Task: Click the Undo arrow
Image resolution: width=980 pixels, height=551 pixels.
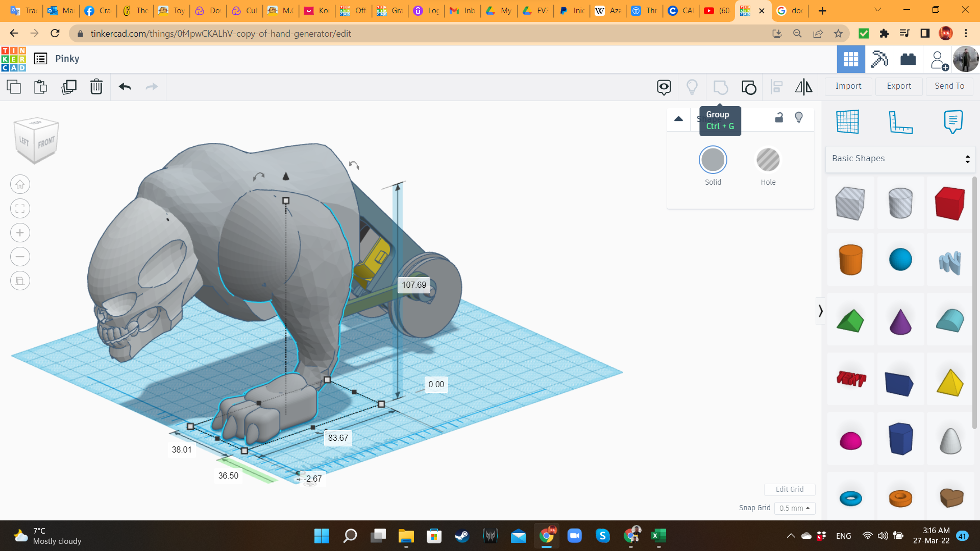Action: [x=125, y=87]
